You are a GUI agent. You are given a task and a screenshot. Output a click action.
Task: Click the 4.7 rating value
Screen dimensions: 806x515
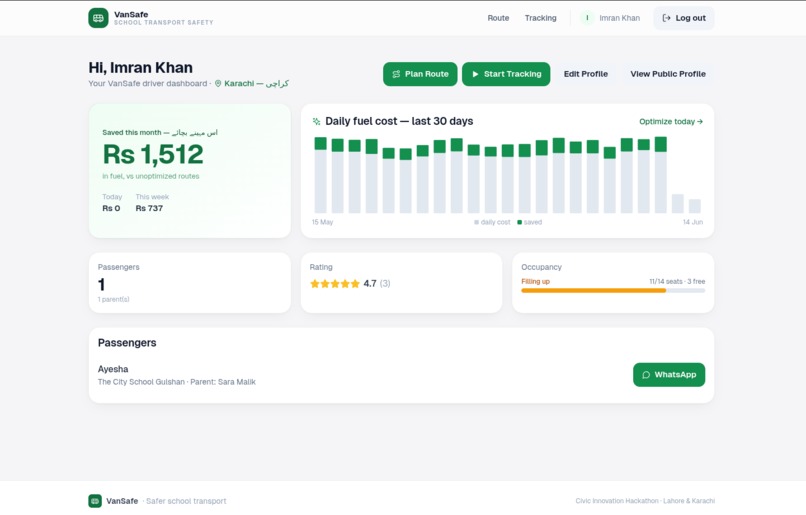[370, 283]
